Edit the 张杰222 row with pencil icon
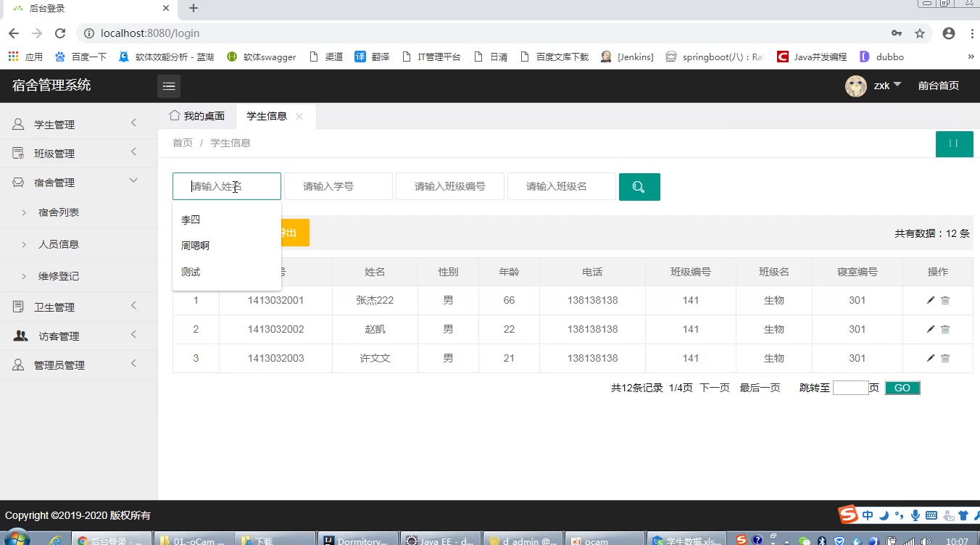This screenshot has height=545, width=980. point(931,300)
